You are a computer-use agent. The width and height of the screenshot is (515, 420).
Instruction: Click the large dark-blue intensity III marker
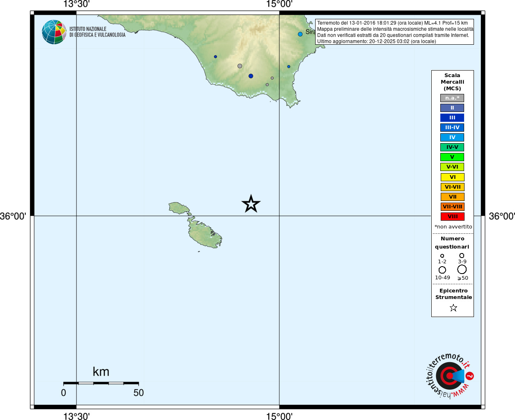pyautogui.click(x=251, y=76)
